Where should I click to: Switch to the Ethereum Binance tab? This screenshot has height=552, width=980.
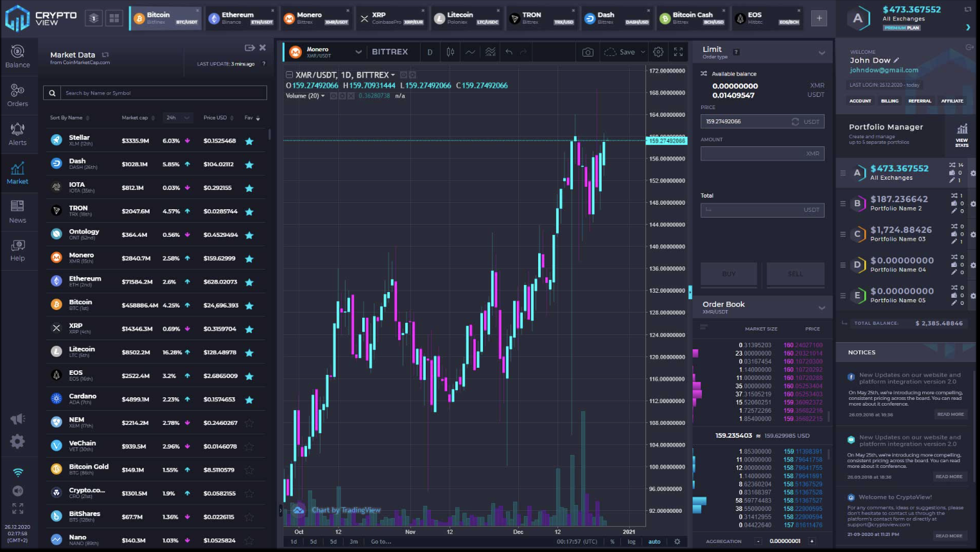(x=241, y=17)
